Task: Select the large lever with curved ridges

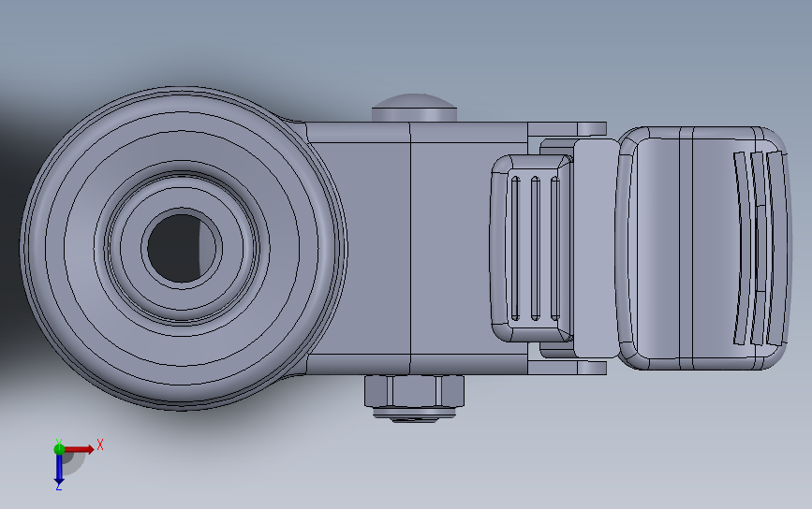Action: click(702, 248)
